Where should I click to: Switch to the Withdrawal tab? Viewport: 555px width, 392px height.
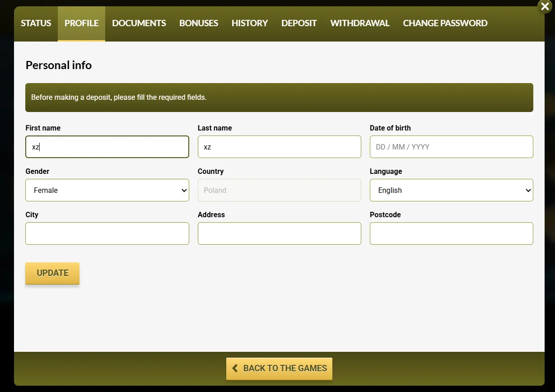coord(360,23)
